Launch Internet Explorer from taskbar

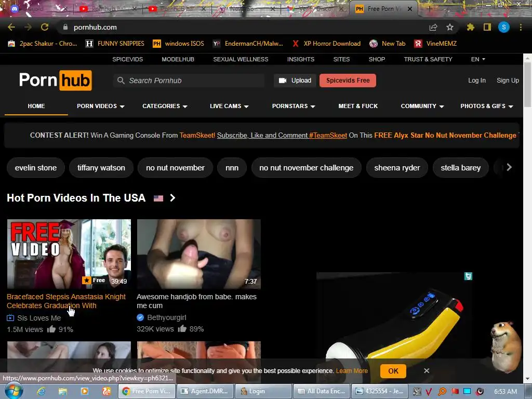coord(42,391)
